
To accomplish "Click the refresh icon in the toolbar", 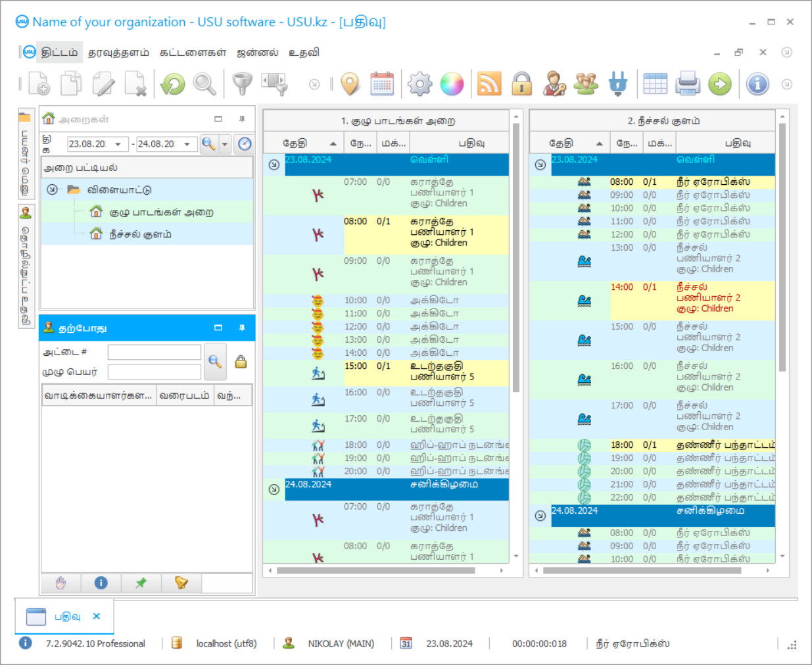I will tap(173, 84).
